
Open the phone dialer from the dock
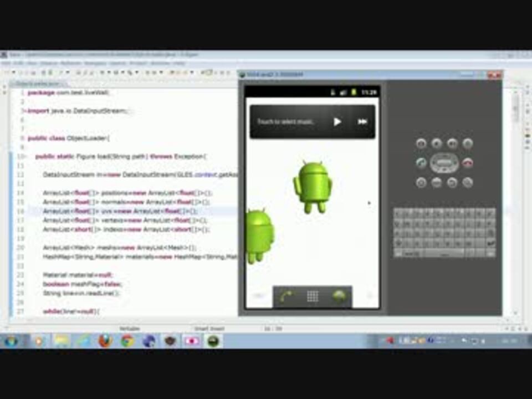pyautogui.click(x=287, y=296)
